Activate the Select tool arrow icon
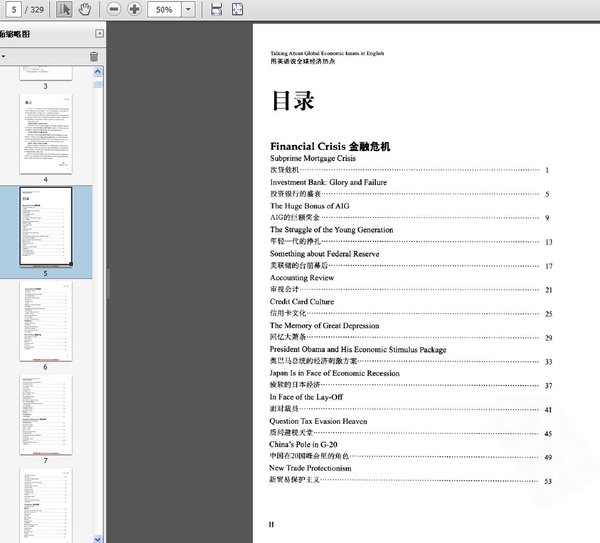This screenshot has height=543, width=600. (x=64, y=9)
